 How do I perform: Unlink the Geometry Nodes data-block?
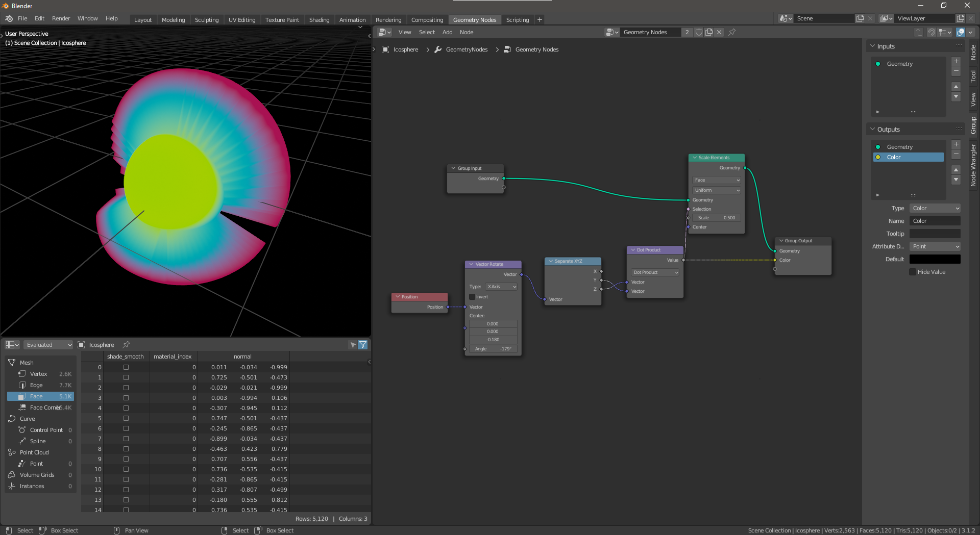(719, 32)
